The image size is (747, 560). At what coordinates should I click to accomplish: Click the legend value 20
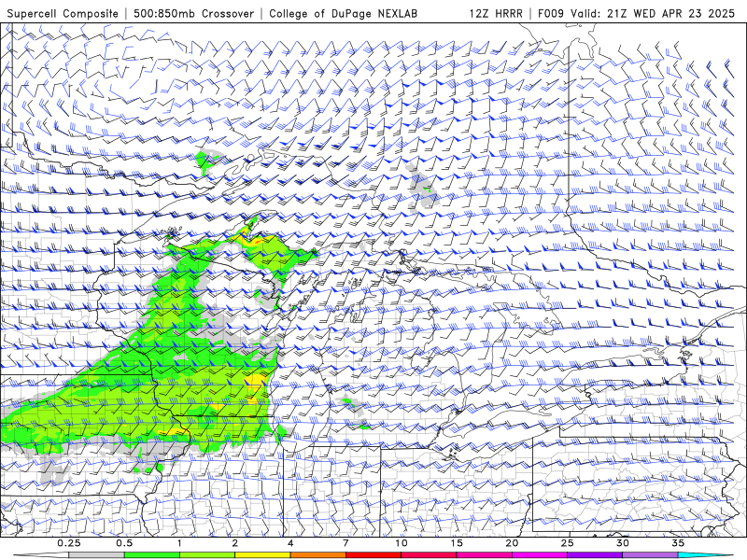pos(512,543)
